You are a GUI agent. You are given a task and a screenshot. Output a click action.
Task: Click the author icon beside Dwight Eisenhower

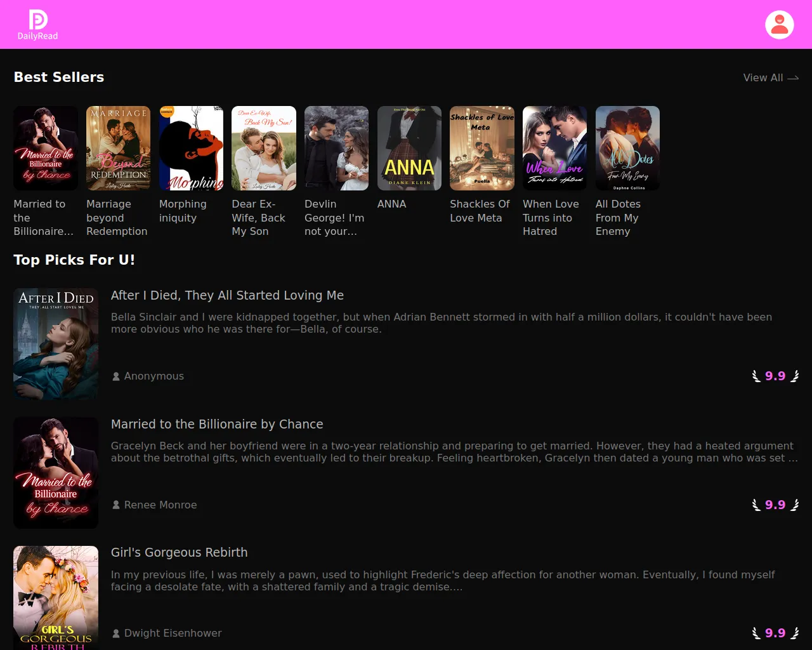click(115, 633)
